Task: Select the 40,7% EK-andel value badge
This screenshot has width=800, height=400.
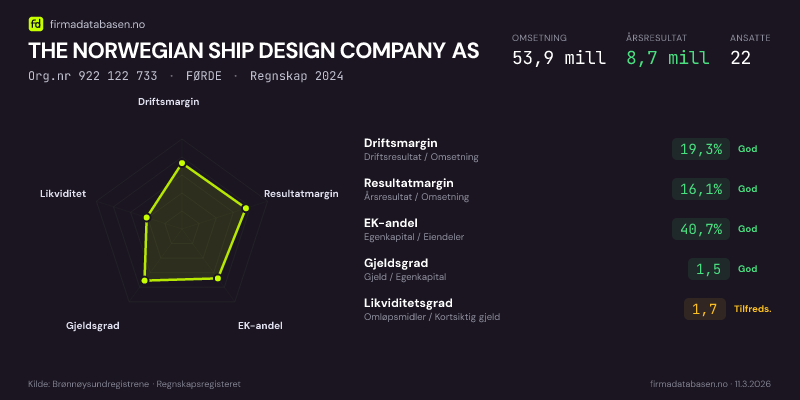Action: [x=700, y=229]
